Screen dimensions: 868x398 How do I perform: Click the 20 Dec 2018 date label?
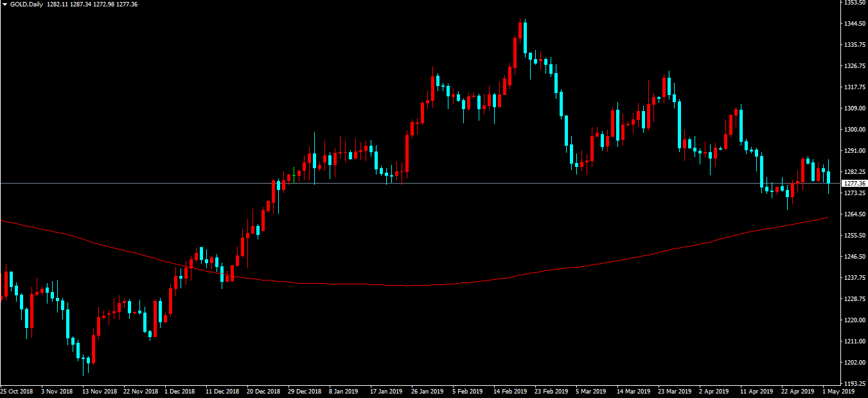[264, 391]
